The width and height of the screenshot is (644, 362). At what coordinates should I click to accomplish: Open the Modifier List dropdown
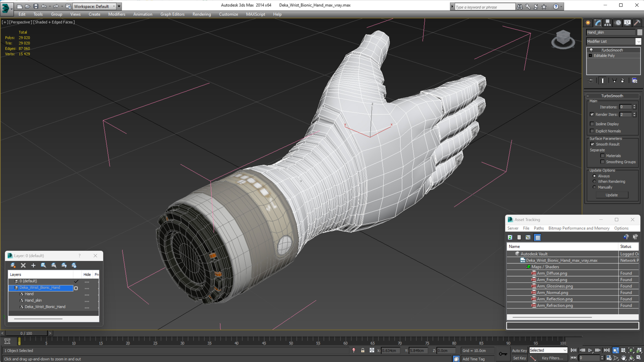click(x=638, y=42)
